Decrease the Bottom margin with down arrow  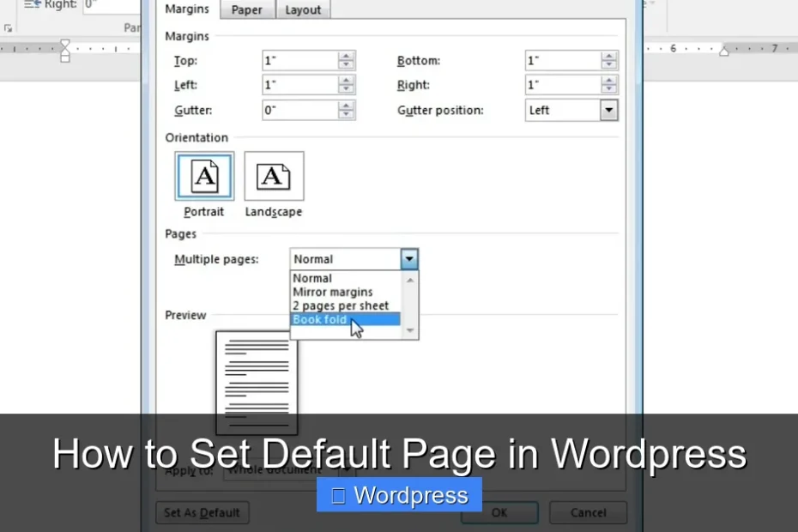pyautogui.click(x=609, y=65)
